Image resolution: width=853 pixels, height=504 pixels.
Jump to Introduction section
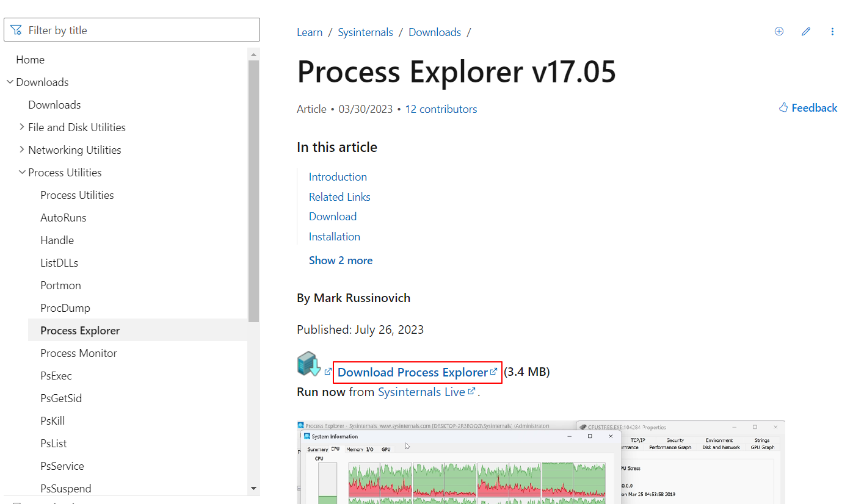338,177
